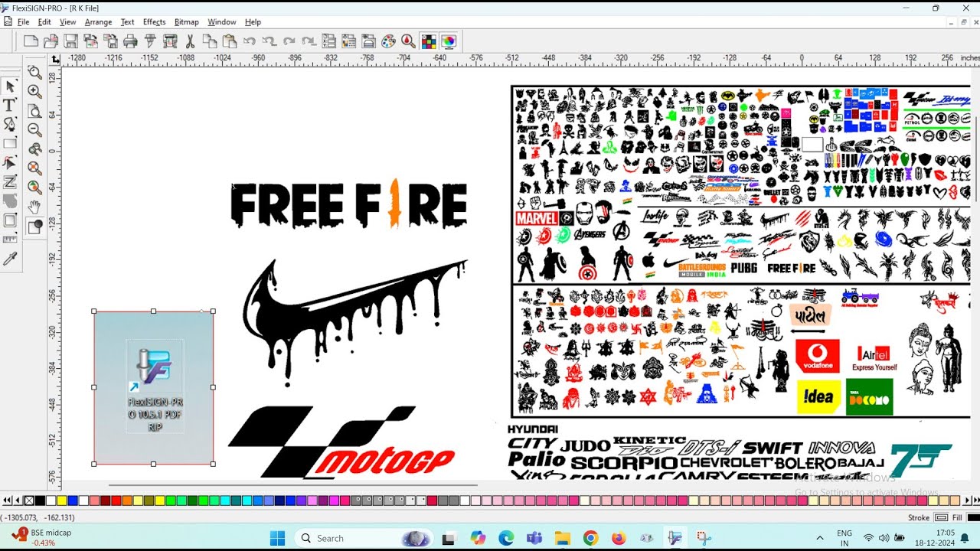Click the Zoom in magnifier tool
Screen dimensions: 980x551
point(34,91)
